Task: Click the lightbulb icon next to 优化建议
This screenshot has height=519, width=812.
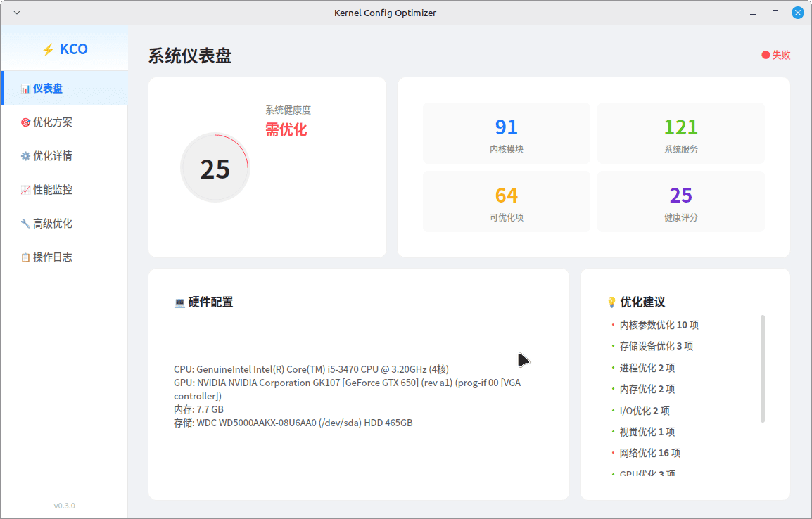Action: coord(611,302)
